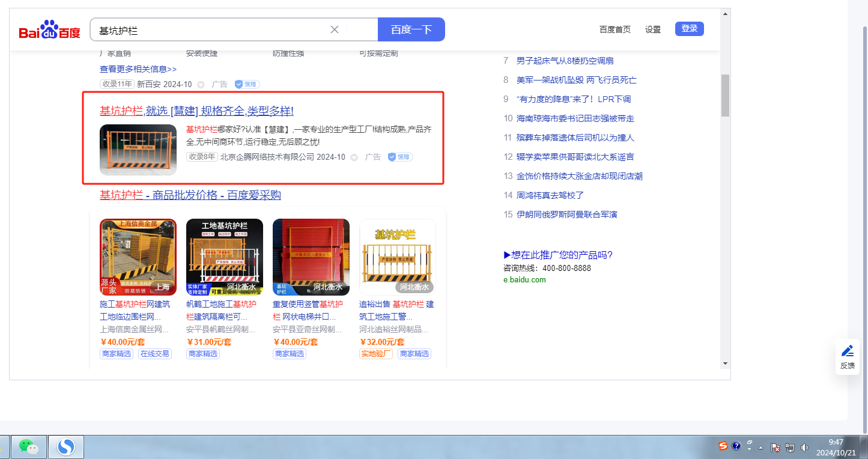Click the orange fence thumbnail in 慧建 ad
Screen dimensions: 868x459
click(x=138, y=150)
